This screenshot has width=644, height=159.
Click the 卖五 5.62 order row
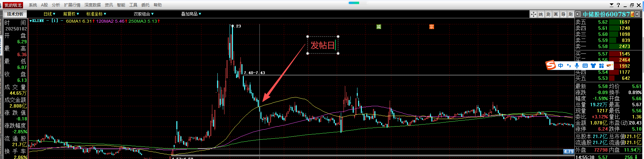[x=603, y=22]
